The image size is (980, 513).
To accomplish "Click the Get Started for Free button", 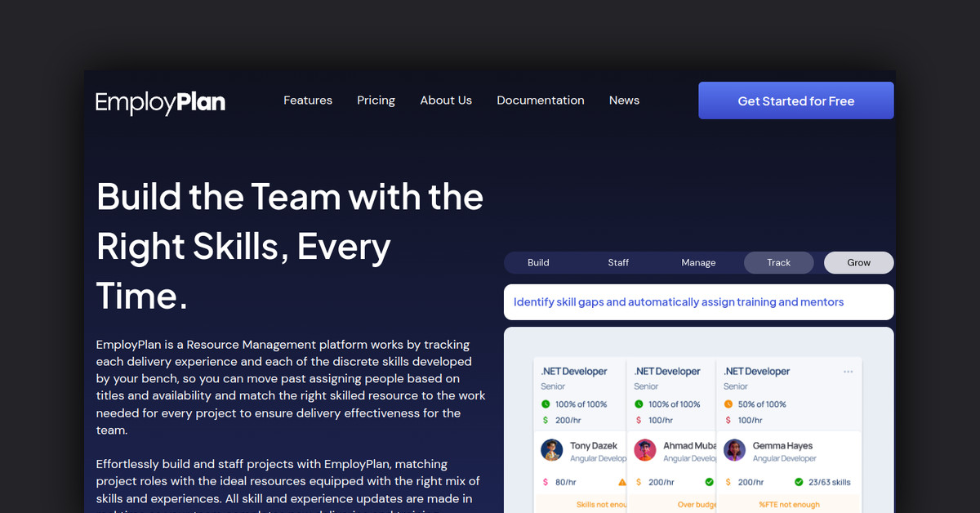I will coord(795,101).
